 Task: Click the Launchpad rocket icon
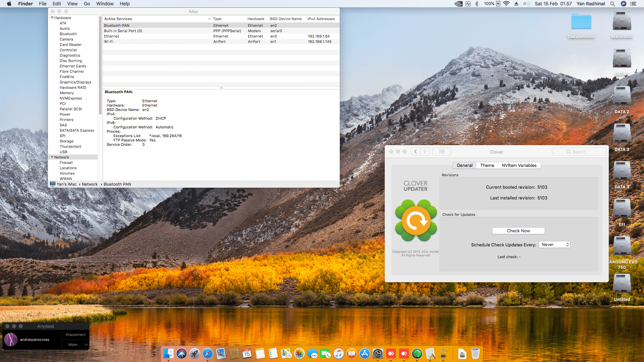tap(195, 354)
